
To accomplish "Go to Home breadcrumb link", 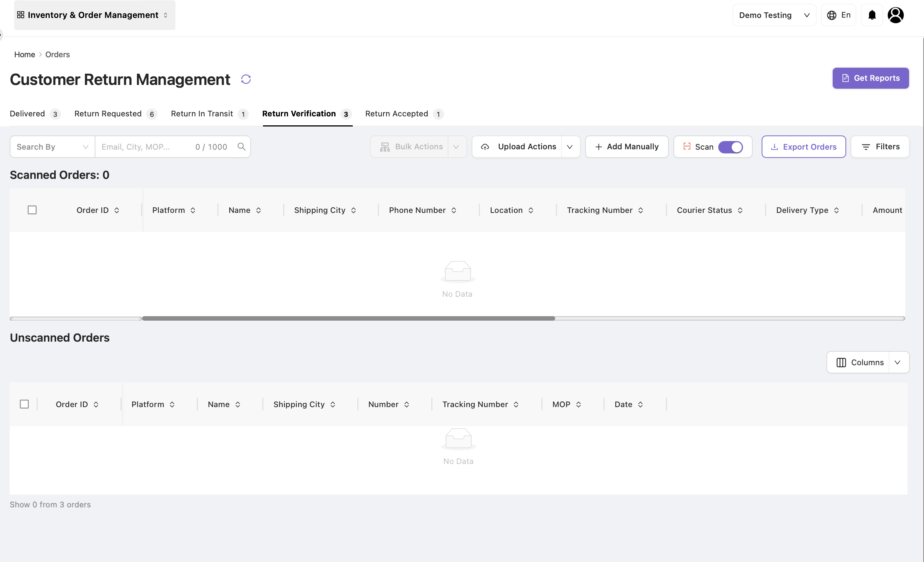I will tap(25, 54).
